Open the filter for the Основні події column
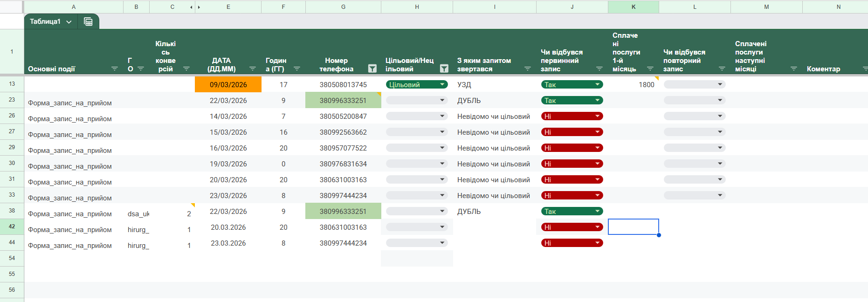Viewport: 868px width, 302px height. 115,69
